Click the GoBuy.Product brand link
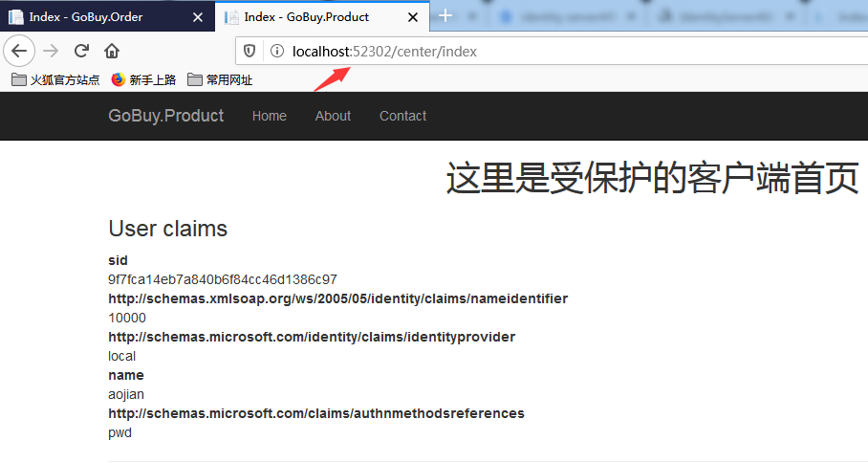 (x=165, y=116)
